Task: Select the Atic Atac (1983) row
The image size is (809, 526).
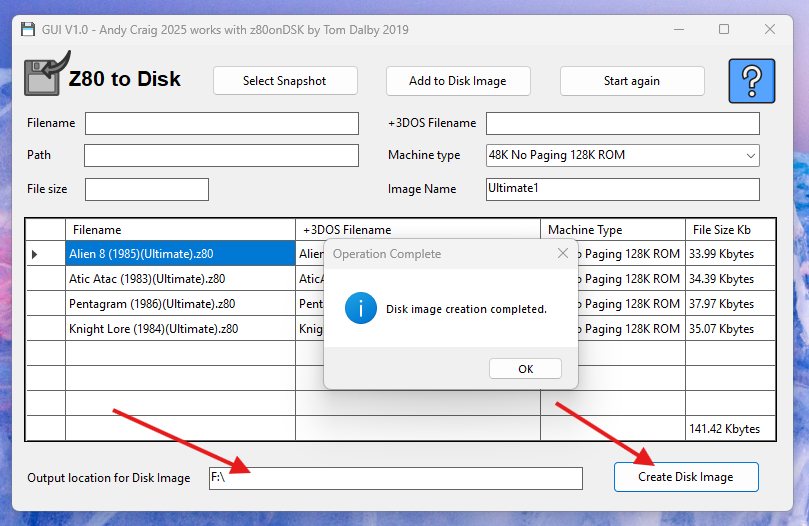Action: click(x=180, y=279)
